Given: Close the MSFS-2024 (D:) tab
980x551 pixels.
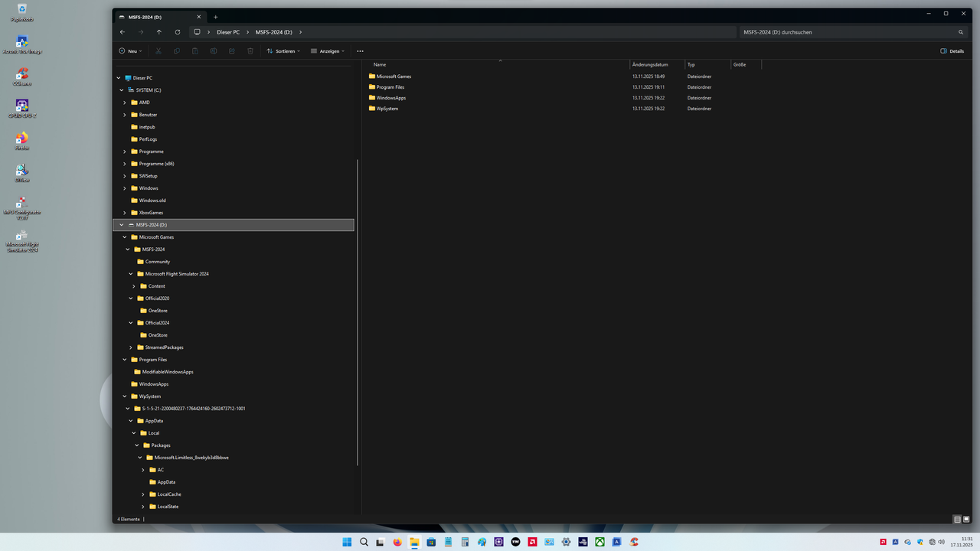Looking at the screenshot, I should pyautogui.click(x=198, y=17).
